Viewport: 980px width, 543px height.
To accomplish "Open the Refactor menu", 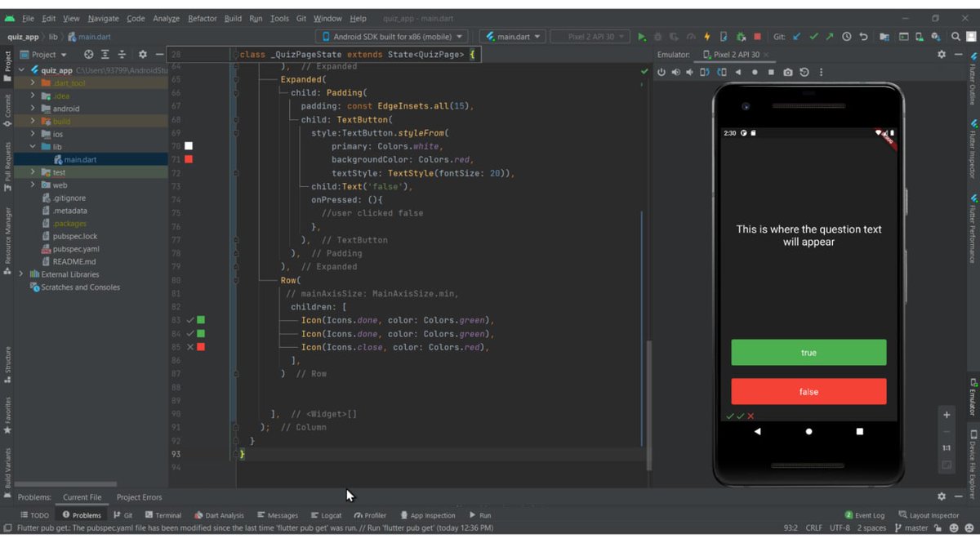I will pyautogui.click(x=203, y=18).
